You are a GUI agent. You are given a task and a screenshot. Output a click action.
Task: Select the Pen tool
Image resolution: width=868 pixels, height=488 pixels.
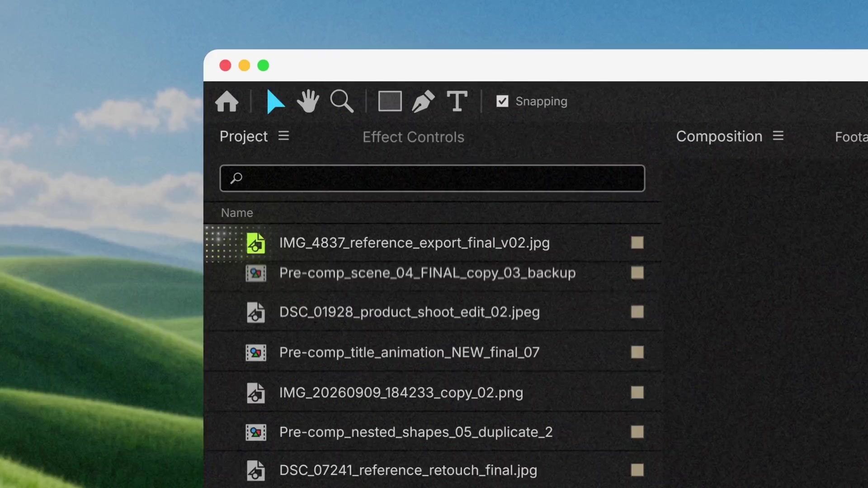[423, 101]
